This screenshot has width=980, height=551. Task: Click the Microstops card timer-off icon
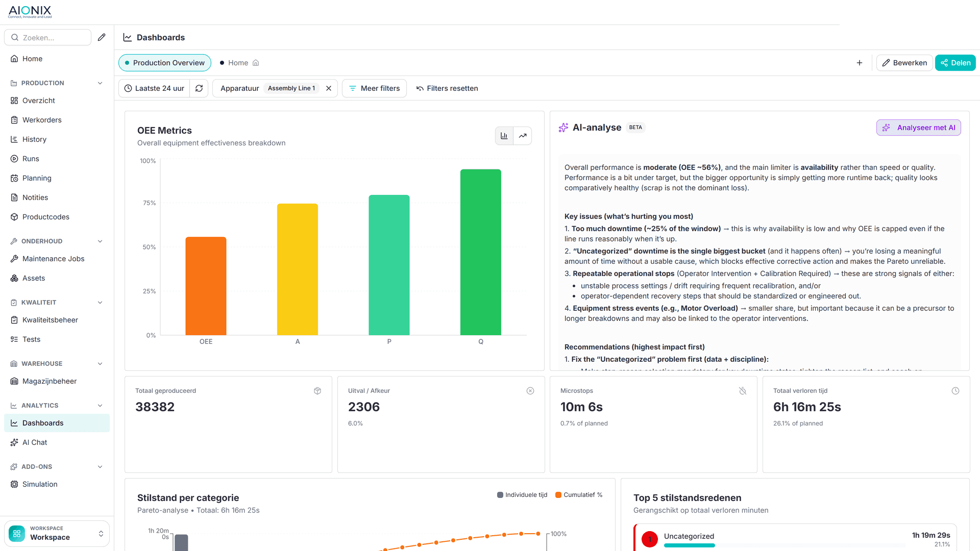(743, 391)
